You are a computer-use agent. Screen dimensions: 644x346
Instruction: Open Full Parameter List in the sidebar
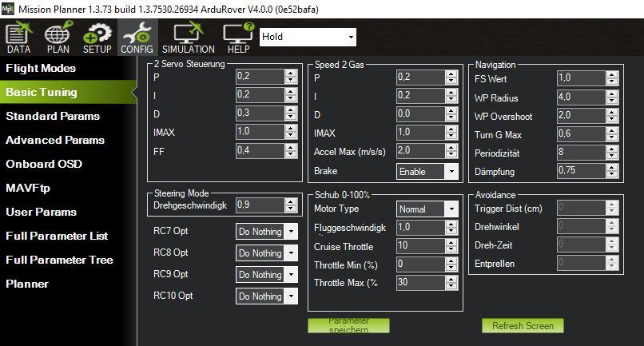tap(68, 236)
